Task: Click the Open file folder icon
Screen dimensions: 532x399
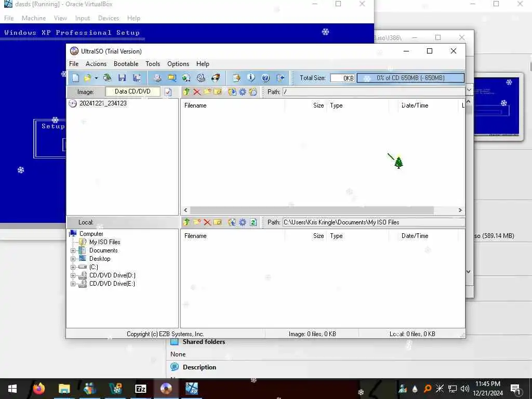Action: (87, 78)
